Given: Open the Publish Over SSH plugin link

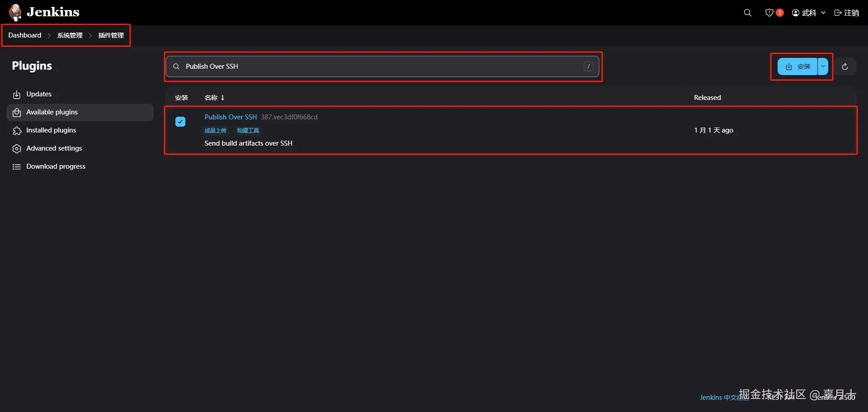Looking at the screenshot, I should [x=231, y=117].
